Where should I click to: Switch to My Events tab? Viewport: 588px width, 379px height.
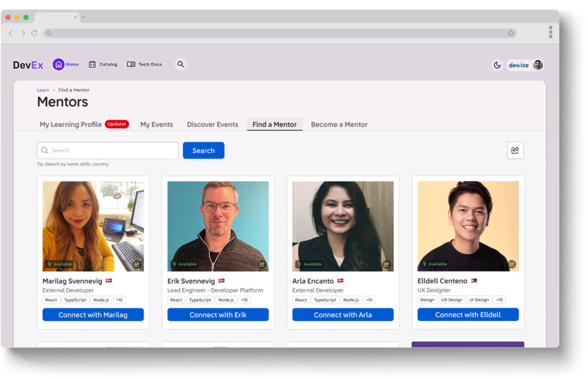coord(156,125)
